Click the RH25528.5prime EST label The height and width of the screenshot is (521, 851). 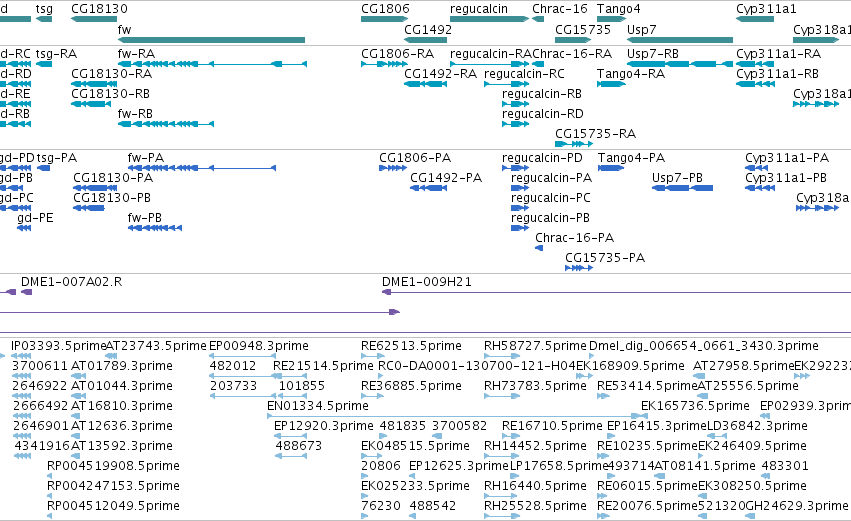coord(535,506)
